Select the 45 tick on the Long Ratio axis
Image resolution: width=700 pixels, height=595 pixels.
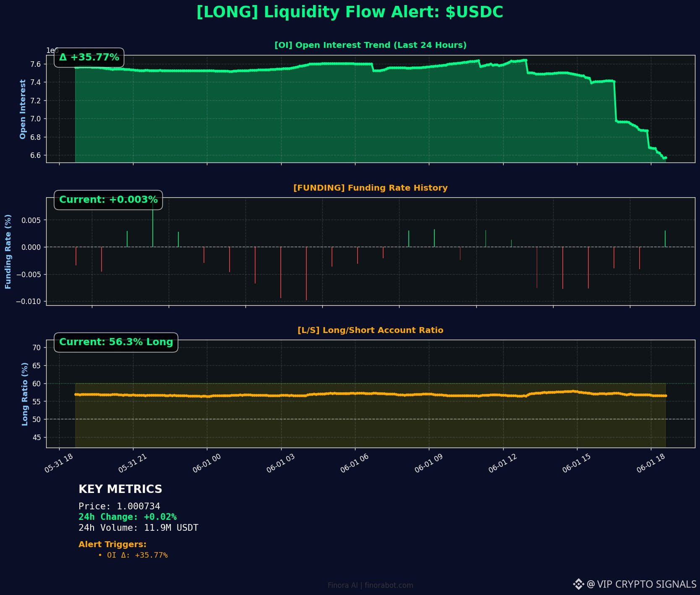37,438
